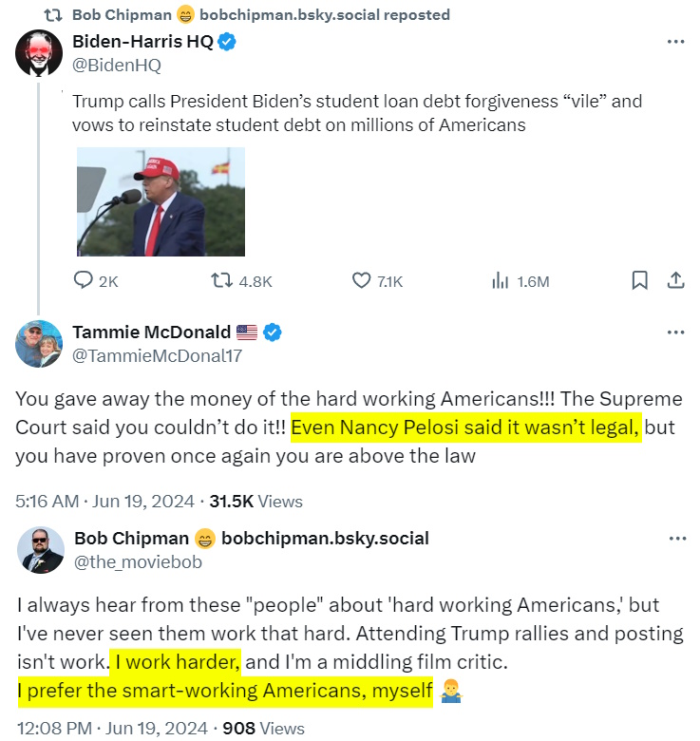This screenshot has height=741, width=700.
Task: Open the more options menu on Bob Chipman's post
Action: coord(675,538)
